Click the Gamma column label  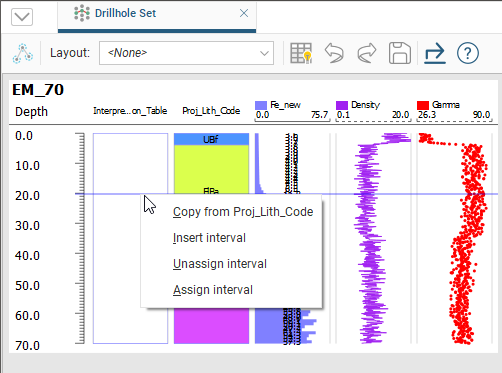(446, 105)
